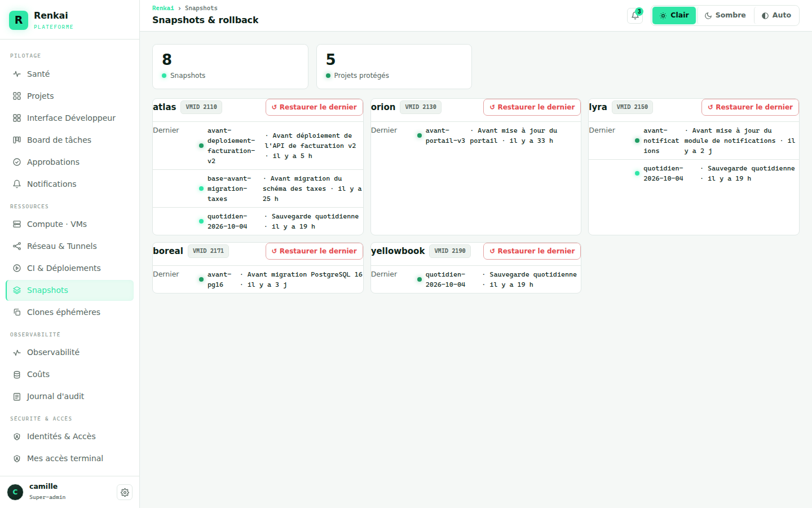Switch theme to Clair mode
Image resolution: width=812 pixels, height=508 pixels.
[x=674, y=15]
